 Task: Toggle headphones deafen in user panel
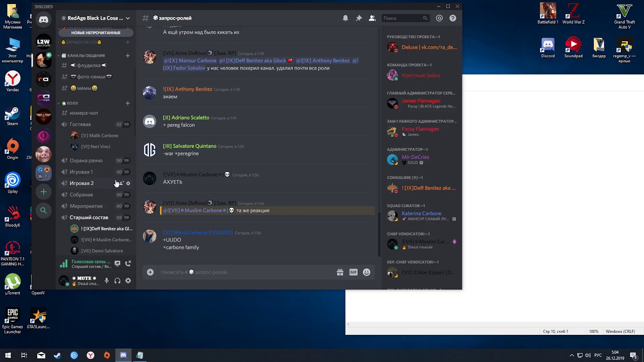[117, 281]
